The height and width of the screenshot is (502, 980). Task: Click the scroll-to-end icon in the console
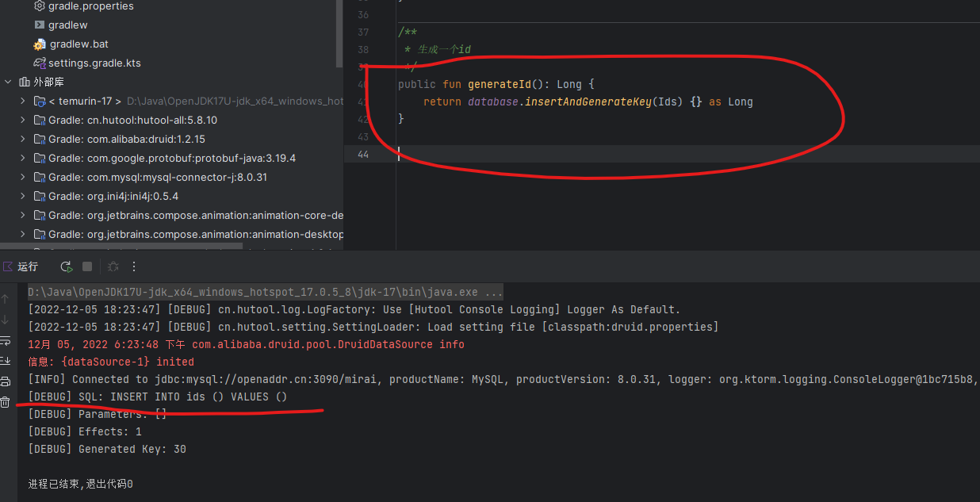tap(5, 362)
